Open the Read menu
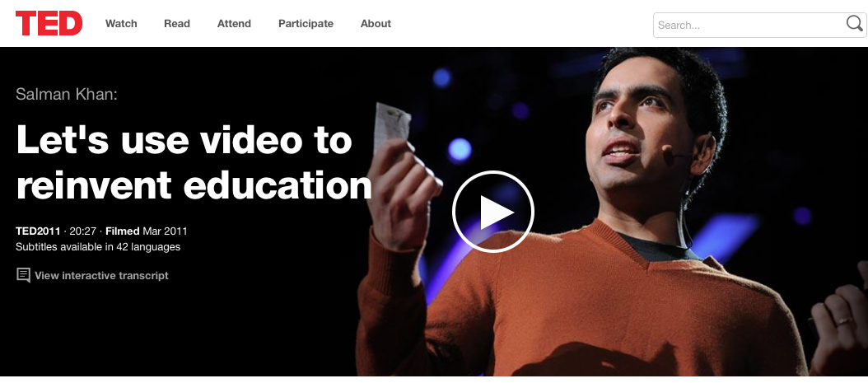This screenshot has height=383, width=868. 177,24
